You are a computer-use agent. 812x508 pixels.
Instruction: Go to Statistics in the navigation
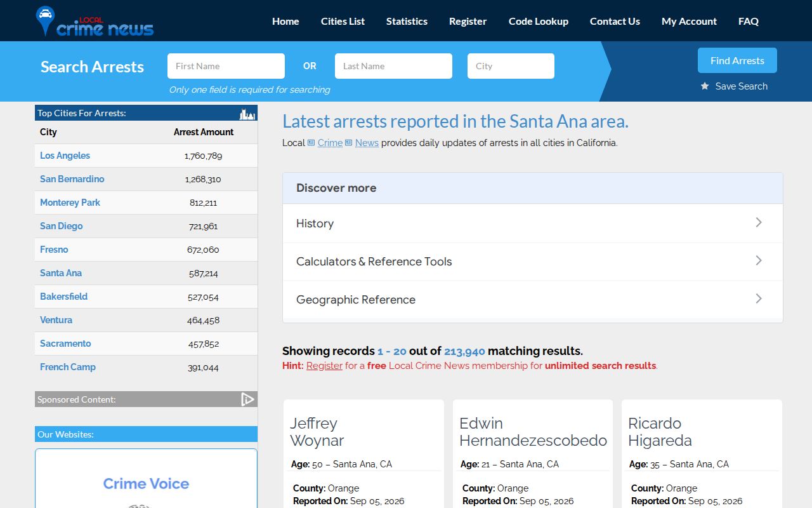pos(407,21)
